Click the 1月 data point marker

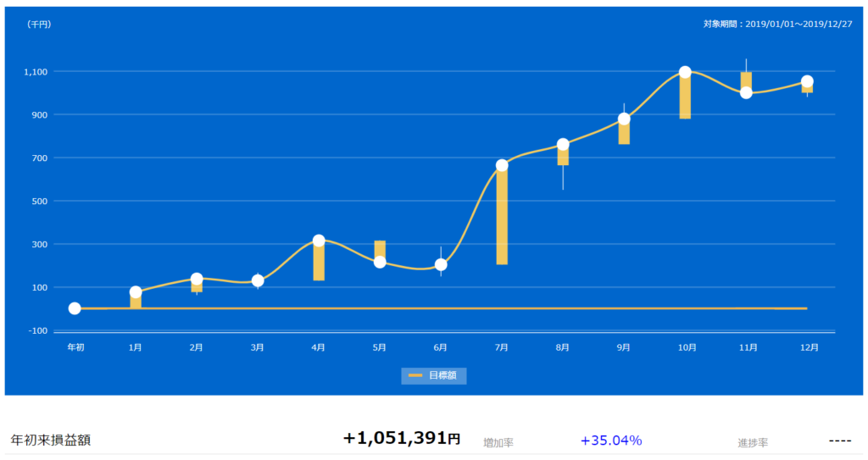click(136, 292)
